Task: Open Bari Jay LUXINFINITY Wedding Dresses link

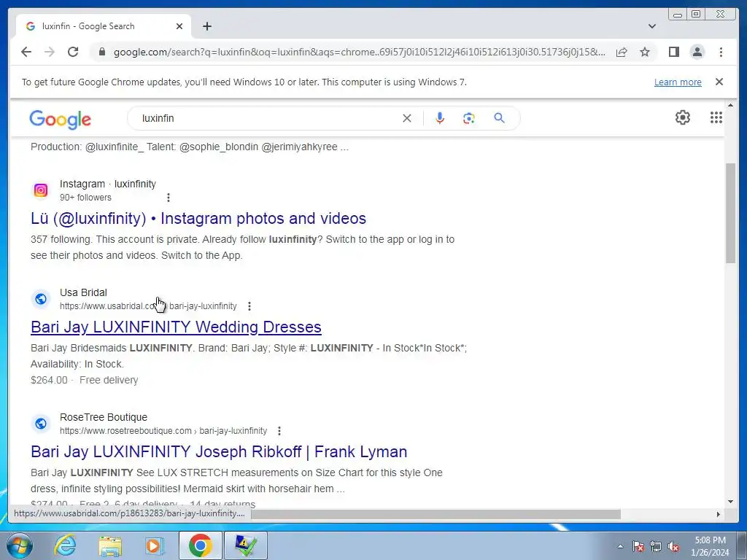Action: coord(176,327)
